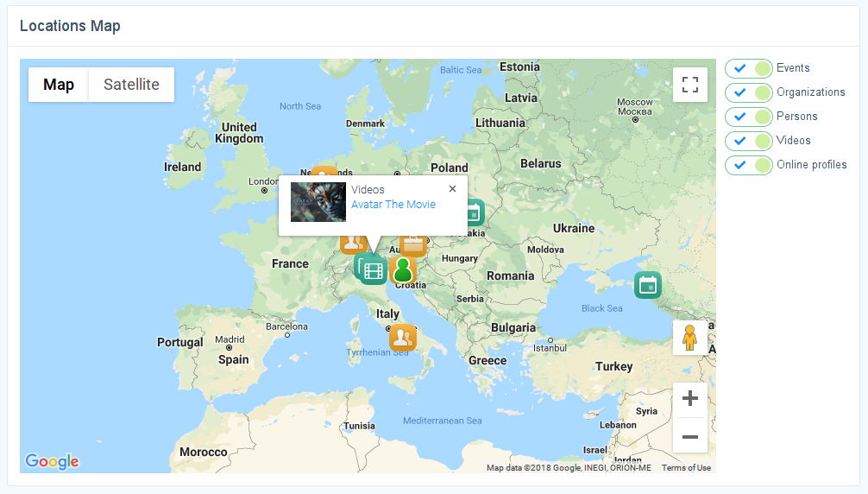The height and width of the screenshot is (494, 868).
Task: Select the Map view tab
Action: [x=59, y=85]
